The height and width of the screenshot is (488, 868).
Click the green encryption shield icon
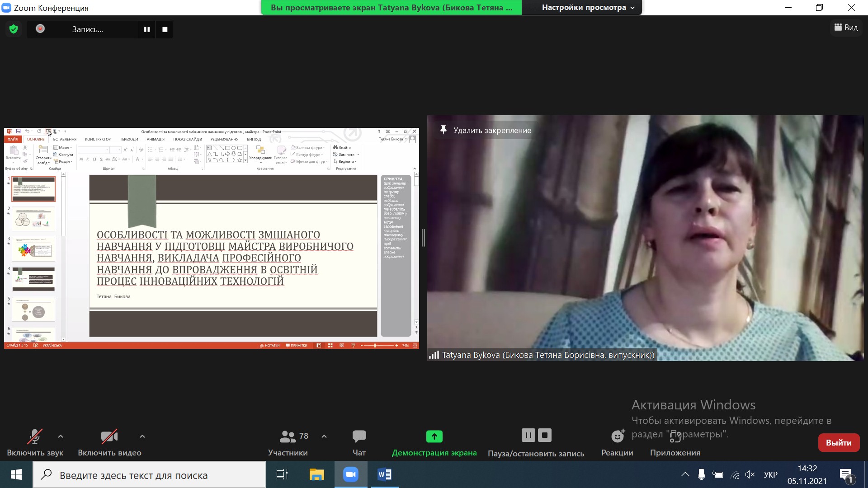click(x=14, y=29)
